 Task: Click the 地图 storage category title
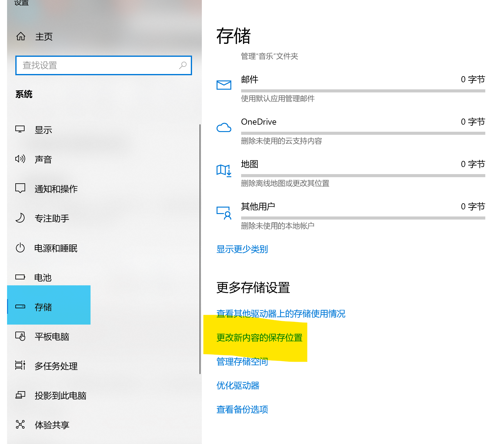250,164
